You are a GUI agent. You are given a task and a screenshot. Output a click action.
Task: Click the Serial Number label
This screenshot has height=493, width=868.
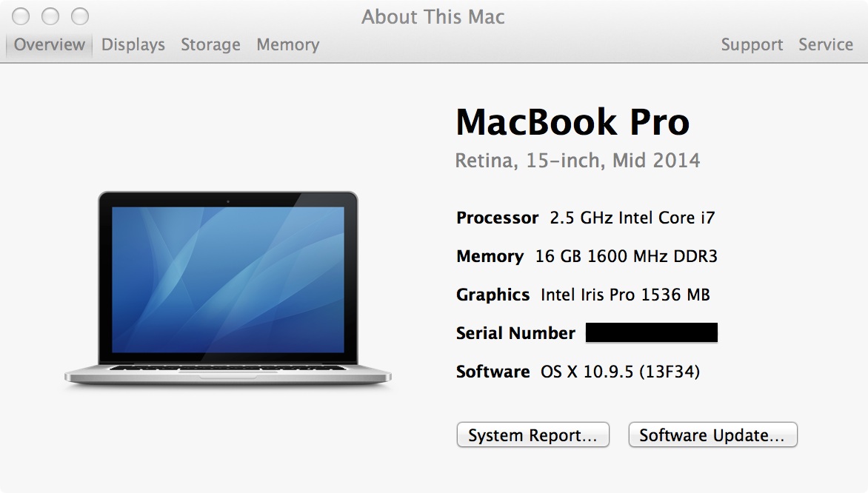[515, 332]
